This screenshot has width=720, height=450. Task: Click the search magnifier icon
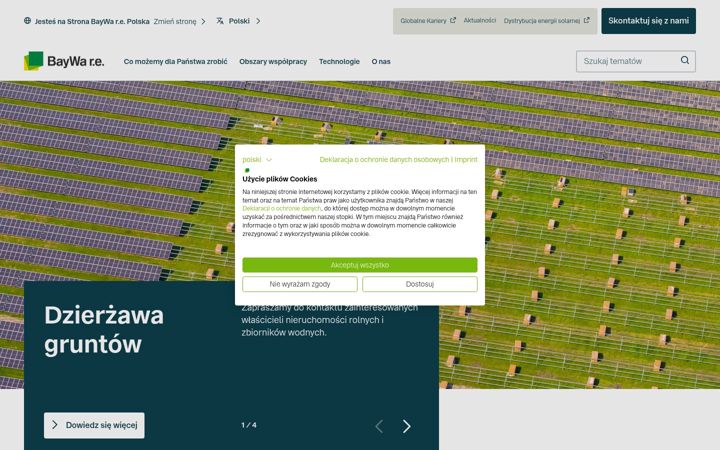(x=685, y=60)
